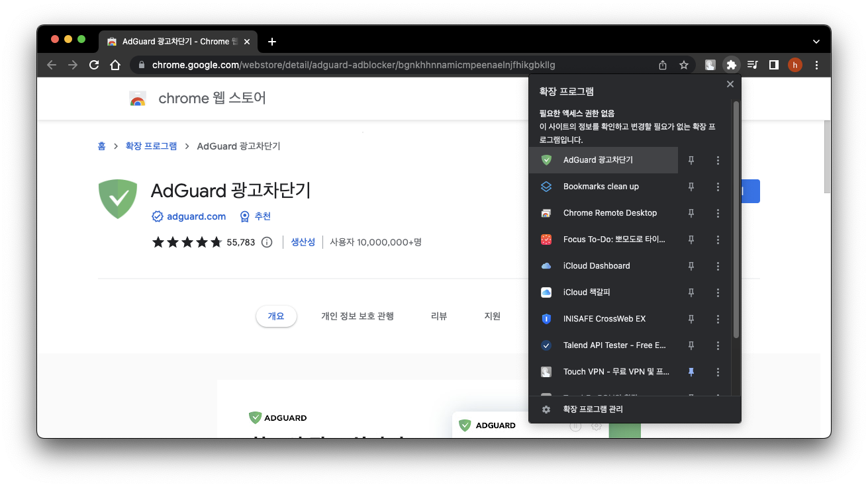Click the AdGuard green shield logo
Screen dimensions: 868x487
click(x=118, y=199)
